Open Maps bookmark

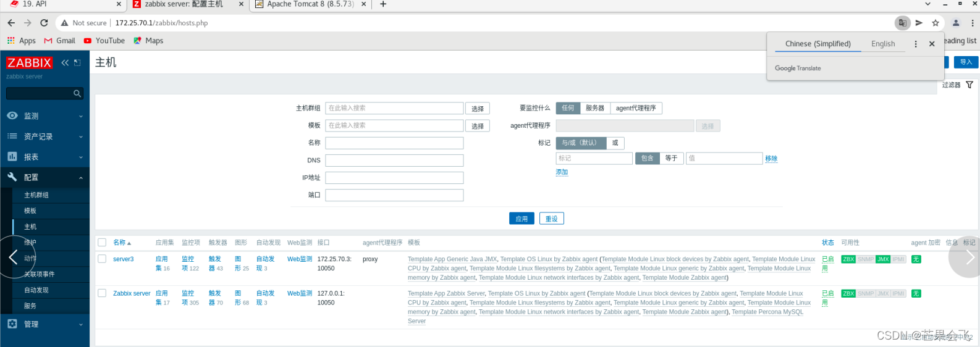pyautogui.click(x=148, y=41)
